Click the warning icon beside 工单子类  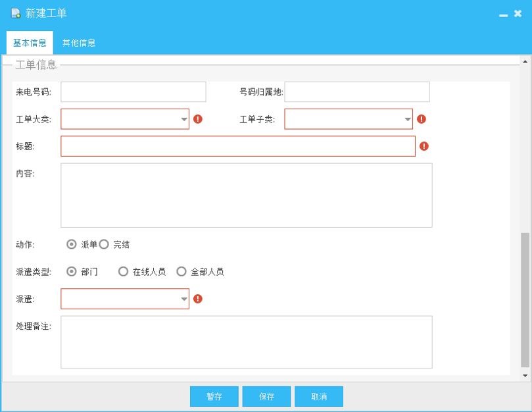(422, 119)
